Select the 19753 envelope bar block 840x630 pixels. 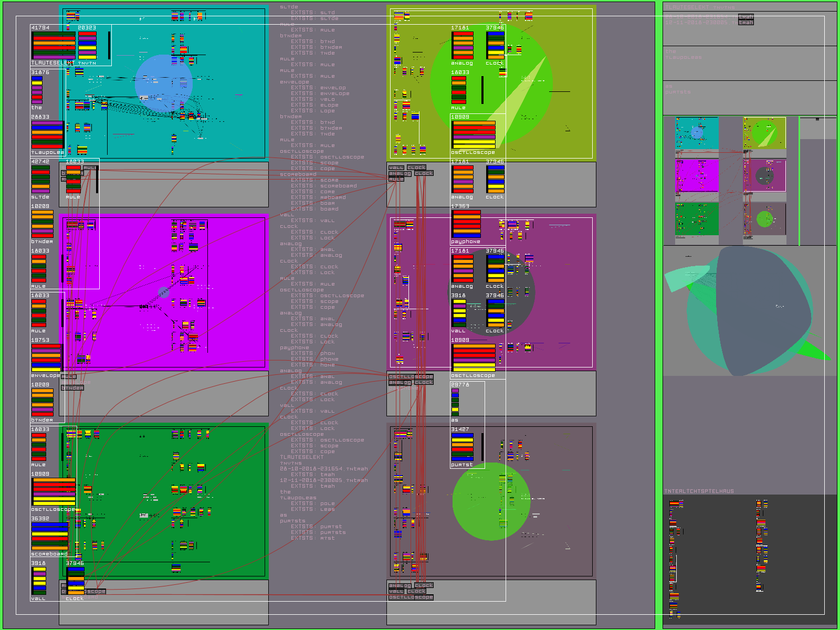(x=46, y=358)
